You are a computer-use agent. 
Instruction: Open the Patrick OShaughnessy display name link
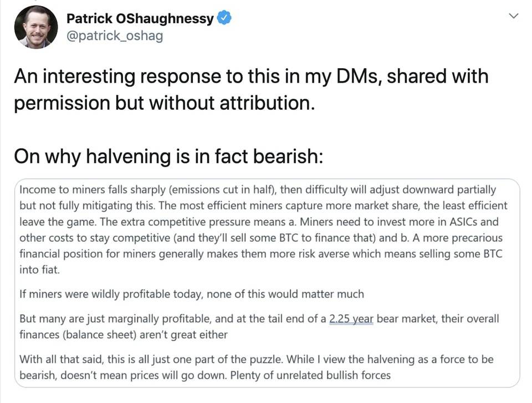tap(140, 18)
